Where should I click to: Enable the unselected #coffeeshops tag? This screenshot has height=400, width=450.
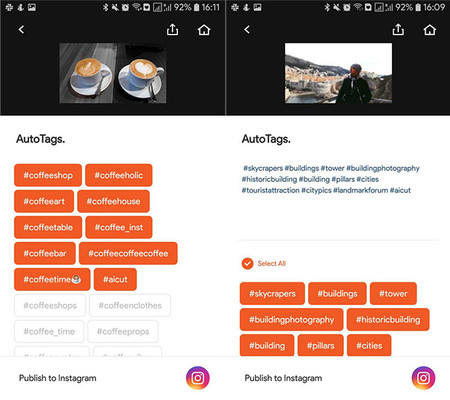50,305
